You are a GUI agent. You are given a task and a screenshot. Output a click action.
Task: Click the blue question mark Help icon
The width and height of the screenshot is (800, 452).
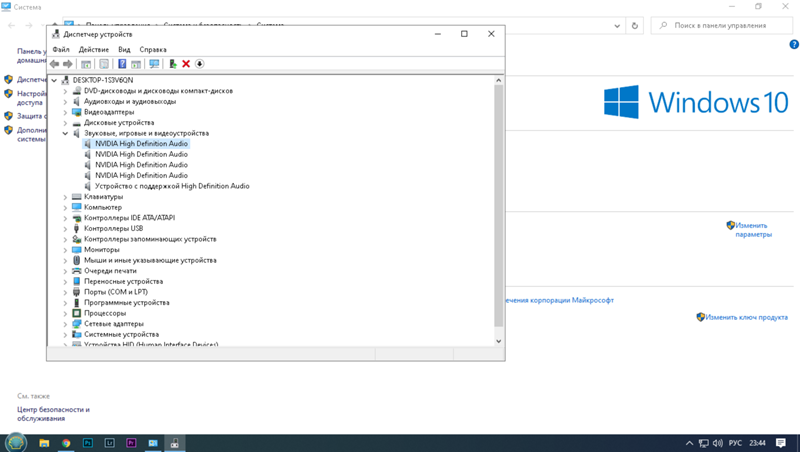click(122, 64)
